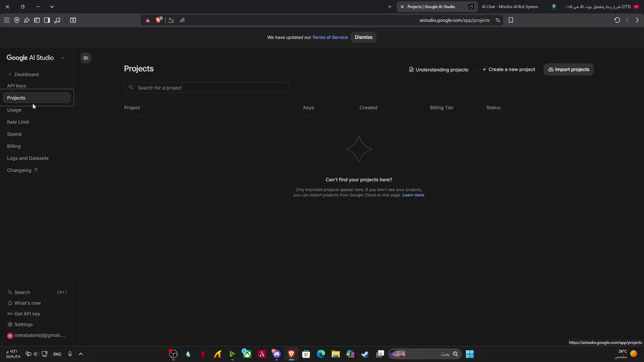Open Billing page in sidebar
The height and width of the screenshot is (362, 644).
pos(14,146)
